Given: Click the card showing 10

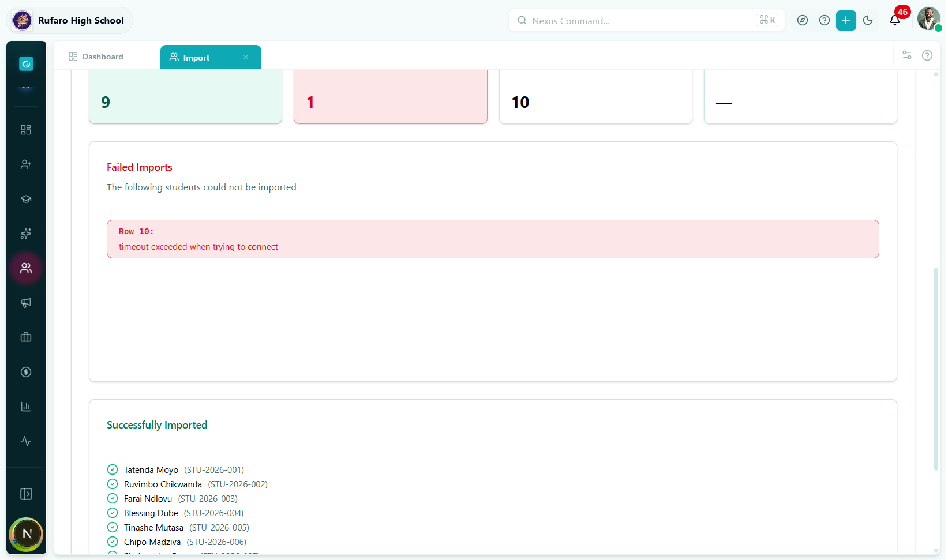Looking at the screenshot, I should (595, 96).
